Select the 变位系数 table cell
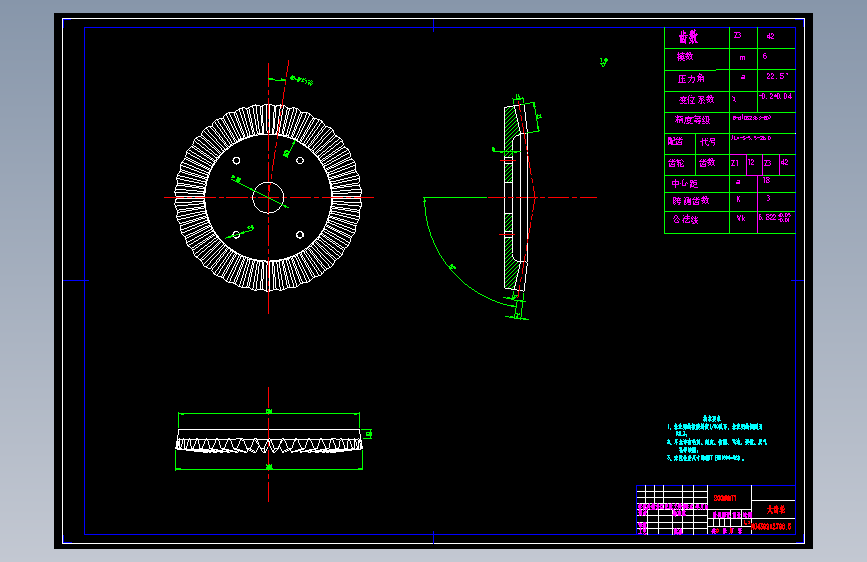Screen dimensions: 867x562 697,100
